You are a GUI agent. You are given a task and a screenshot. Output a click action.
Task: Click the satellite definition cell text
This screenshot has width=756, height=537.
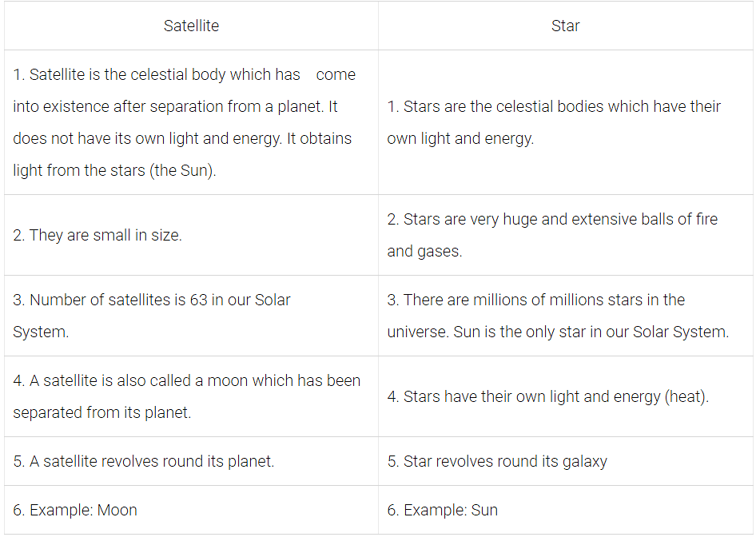tap(184, 122)
